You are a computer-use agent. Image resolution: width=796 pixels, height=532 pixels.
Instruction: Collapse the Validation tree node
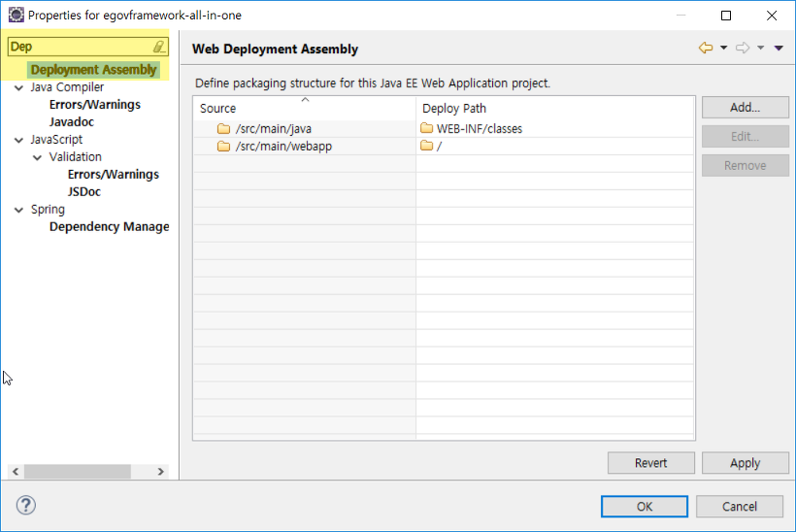[x=38, y=157]
